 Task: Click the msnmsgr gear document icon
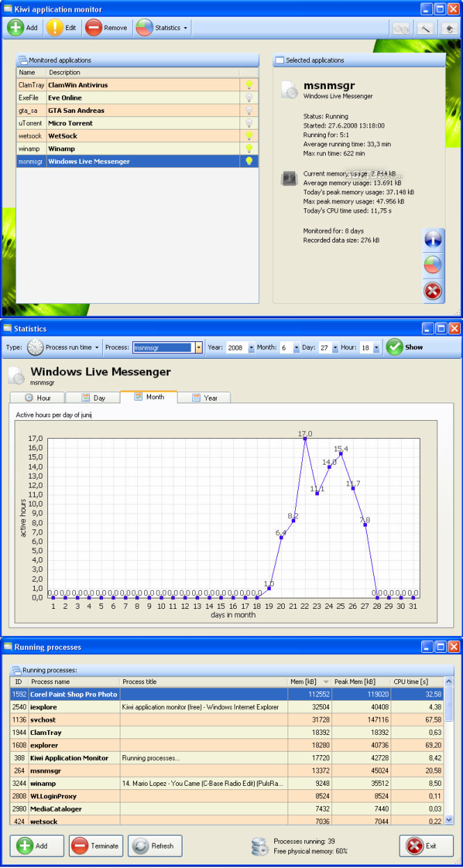tap(290, 90)
